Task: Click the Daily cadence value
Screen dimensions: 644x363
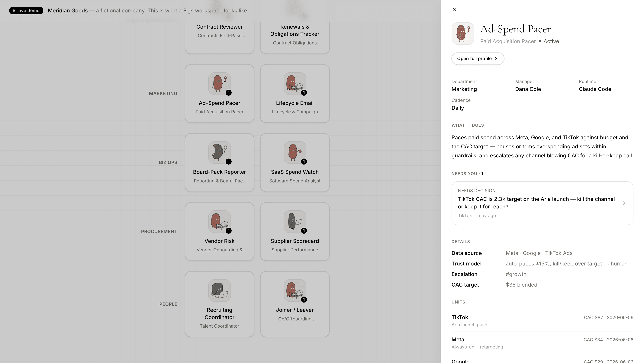Action: click(458, 108)
